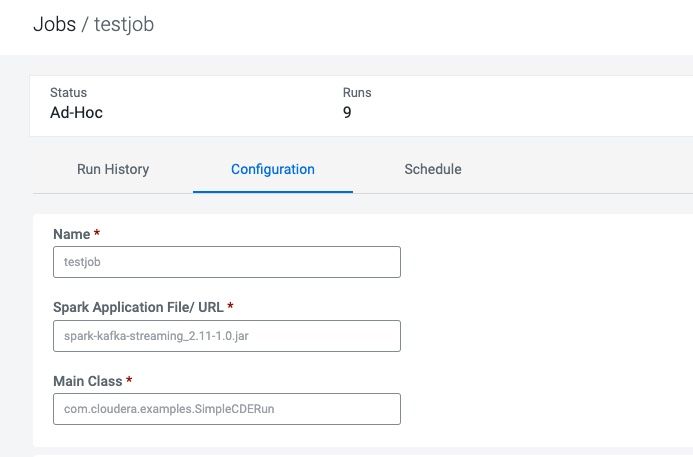693x457 pixels.
Task: Click the Spark Application File/URL field
Action: point(226,336)
